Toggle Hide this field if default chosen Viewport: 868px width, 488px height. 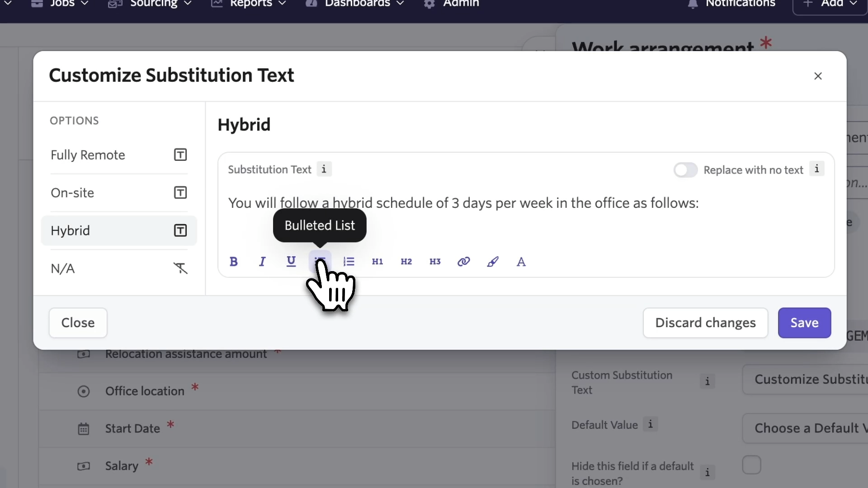tap(752, 465)
